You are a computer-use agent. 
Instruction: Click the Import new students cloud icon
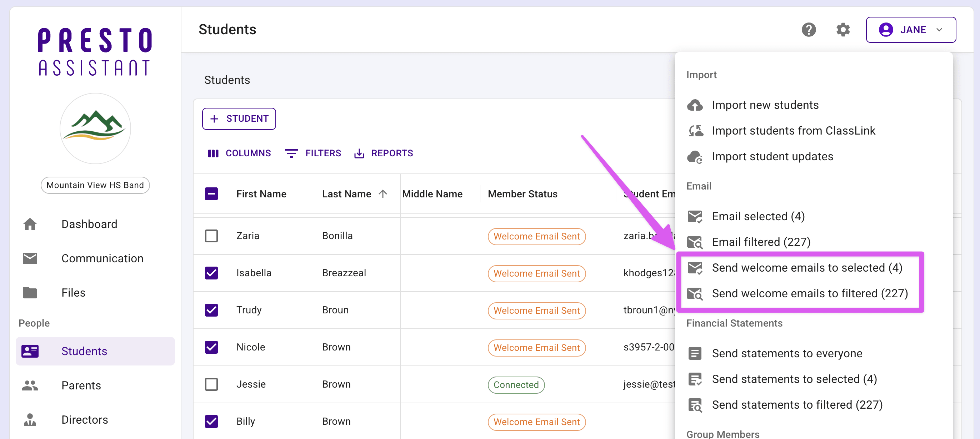pyautogui.click(x=695, y=105)
